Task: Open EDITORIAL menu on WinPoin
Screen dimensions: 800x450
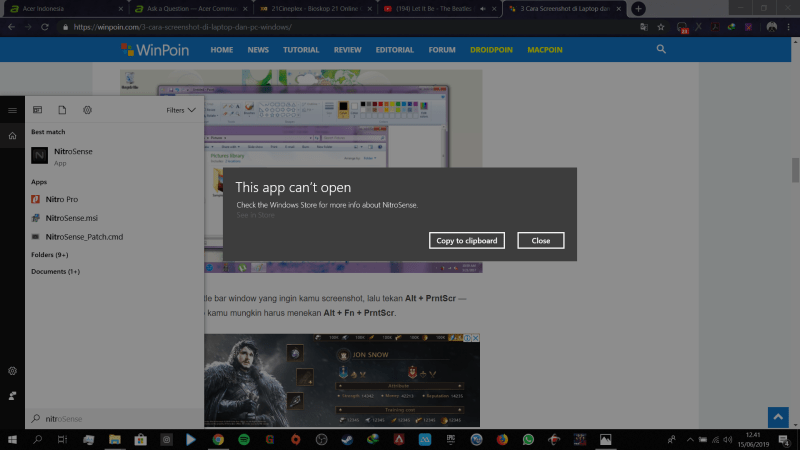Action: 394,49
